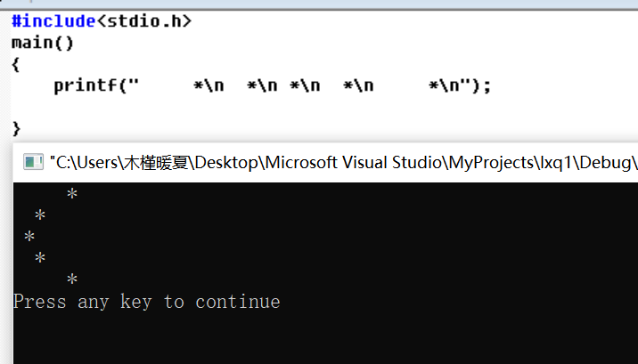Click on the <stdio.h> header name
Screen dimensions: 638x364
click(143, 20)
